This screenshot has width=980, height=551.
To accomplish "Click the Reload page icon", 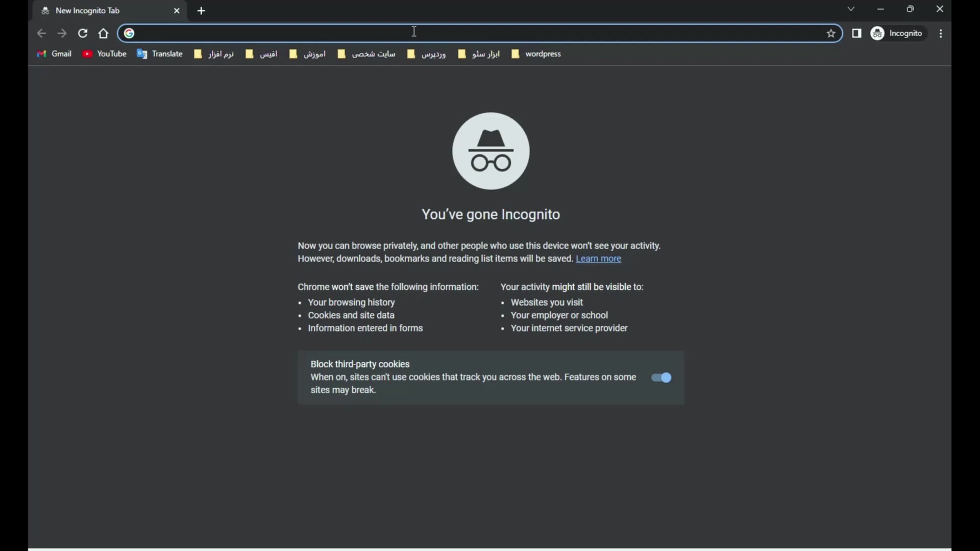I will pyautogui.click(x=83, y=34).
